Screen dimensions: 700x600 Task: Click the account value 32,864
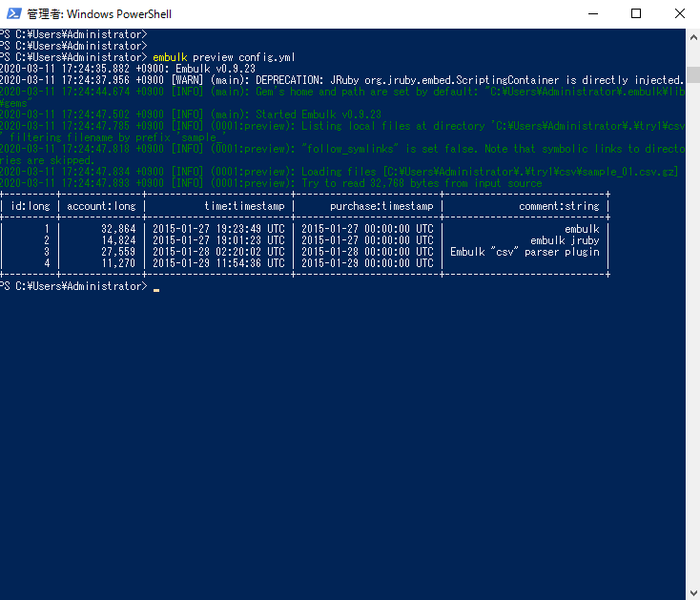(x=118, y=229)
